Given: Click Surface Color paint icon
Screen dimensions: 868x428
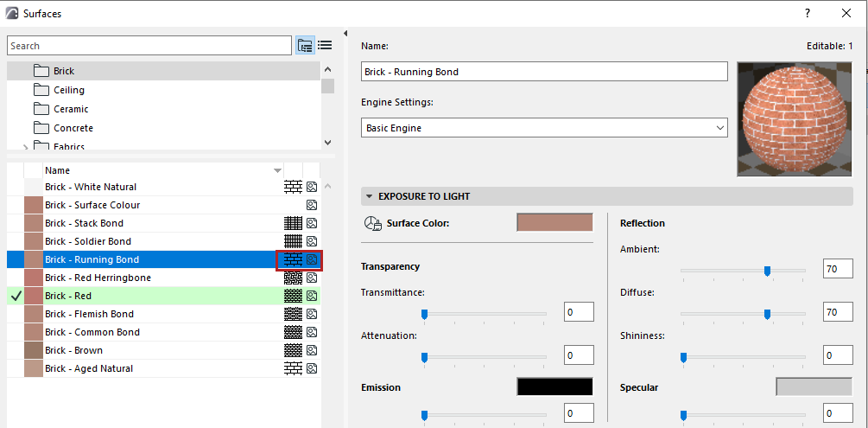Looking at the screenshot, I should coord(373,224).
